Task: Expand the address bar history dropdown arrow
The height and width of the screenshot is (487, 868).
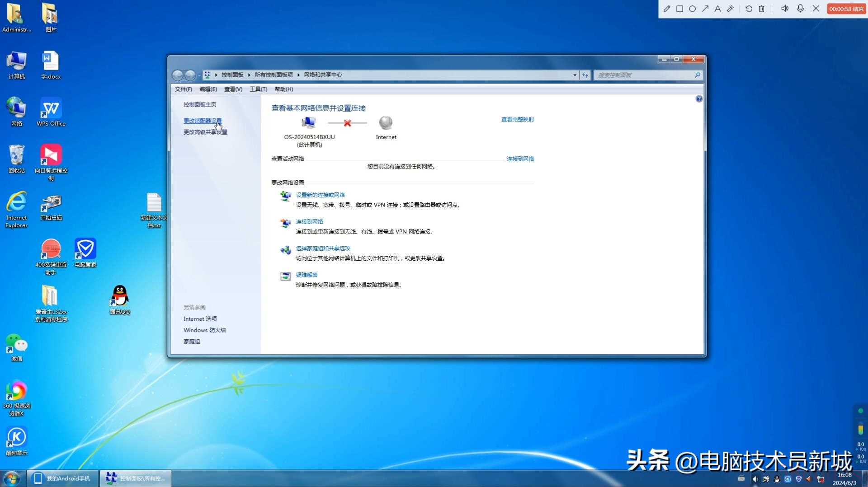Action: [575, 75]
